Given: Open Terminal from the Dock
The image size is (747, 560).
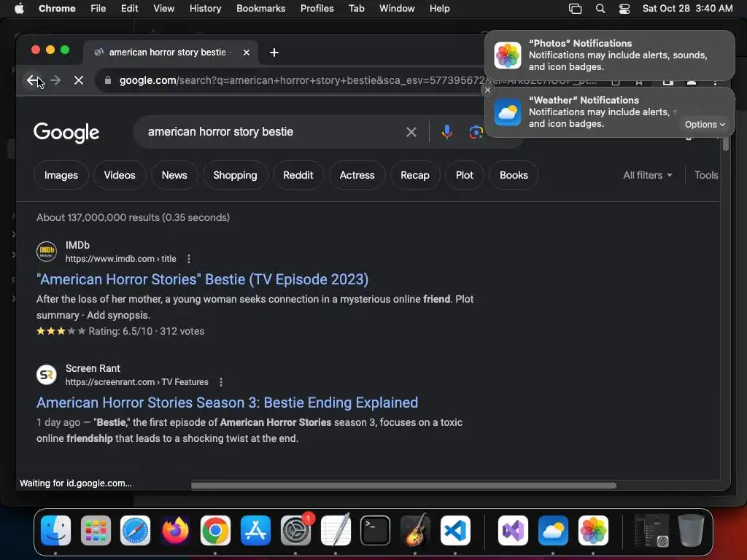Looking at the screenshot, I should click(376, 530).
